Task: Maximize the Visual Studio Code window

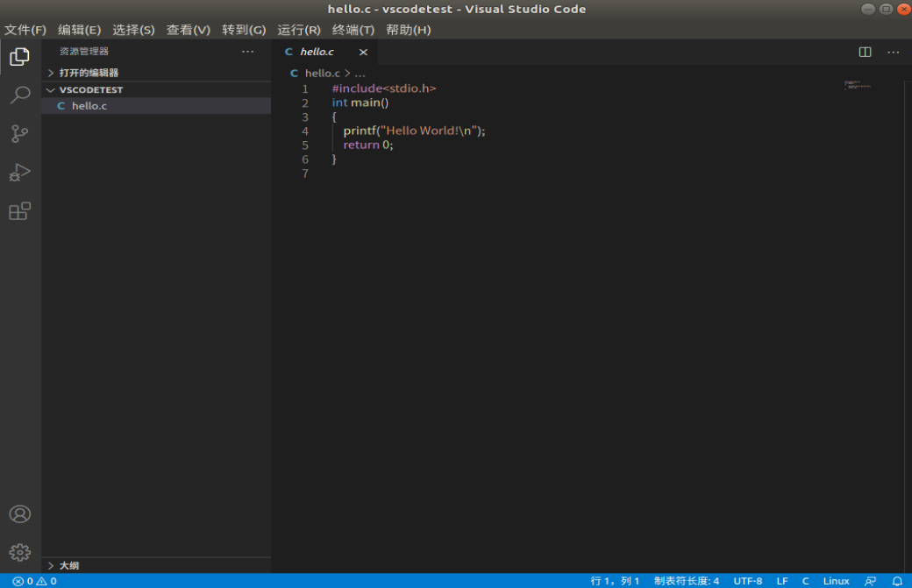Action: point(886,9)
